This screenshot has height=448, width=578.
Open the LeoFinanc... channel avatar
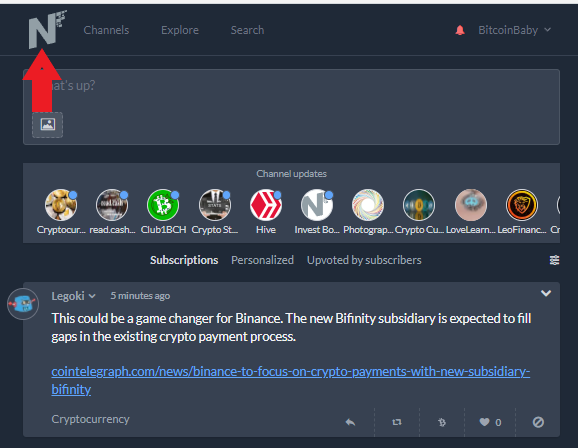pos(522,205)
